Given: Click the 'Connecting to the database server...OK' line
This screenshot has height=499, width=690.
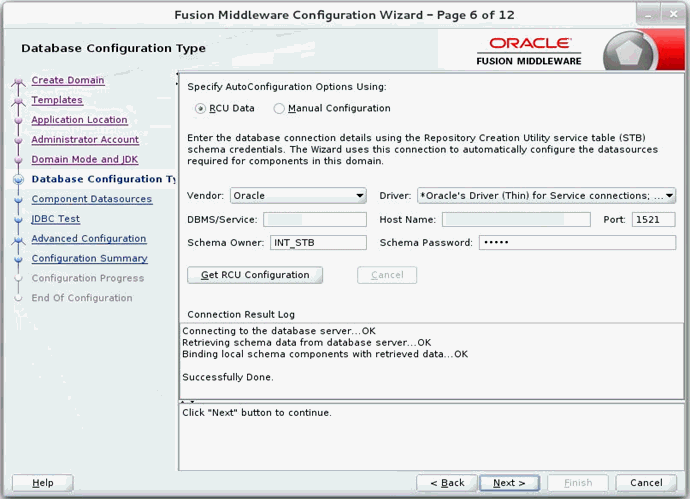Looking at the screenshot, I should [x=279, y=331].
